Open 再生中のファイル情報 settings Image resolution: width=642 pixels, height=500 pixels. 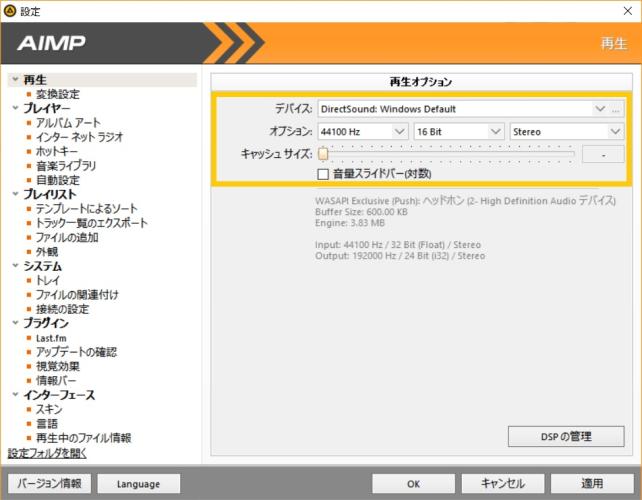pyautogui.click(x=84, y=438)
